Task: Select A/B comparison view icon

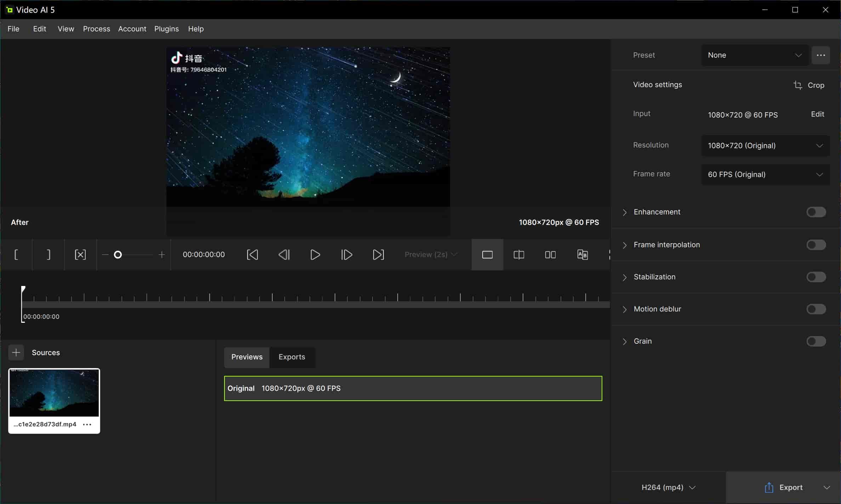Action: pos(583,254)
